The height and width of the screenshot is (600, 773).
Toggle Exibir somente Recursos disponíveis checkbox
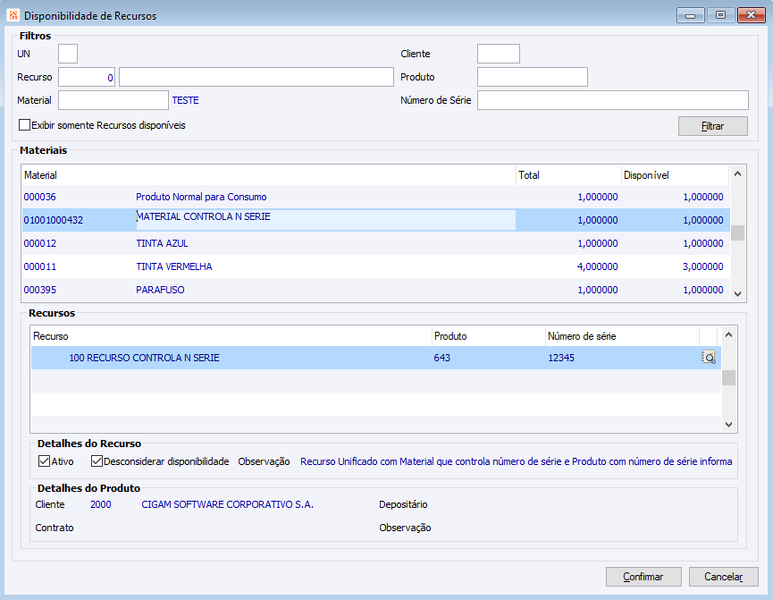point(24,125)
